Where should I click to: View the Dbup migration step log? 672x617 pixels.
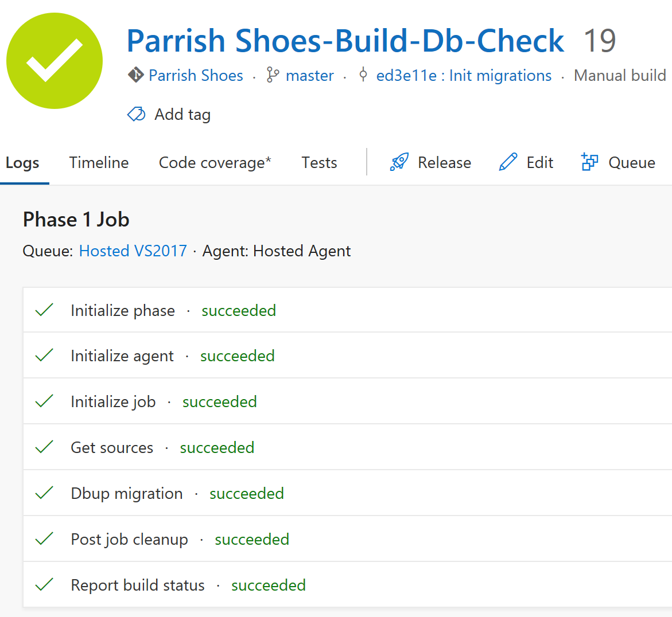coord(127,493)
